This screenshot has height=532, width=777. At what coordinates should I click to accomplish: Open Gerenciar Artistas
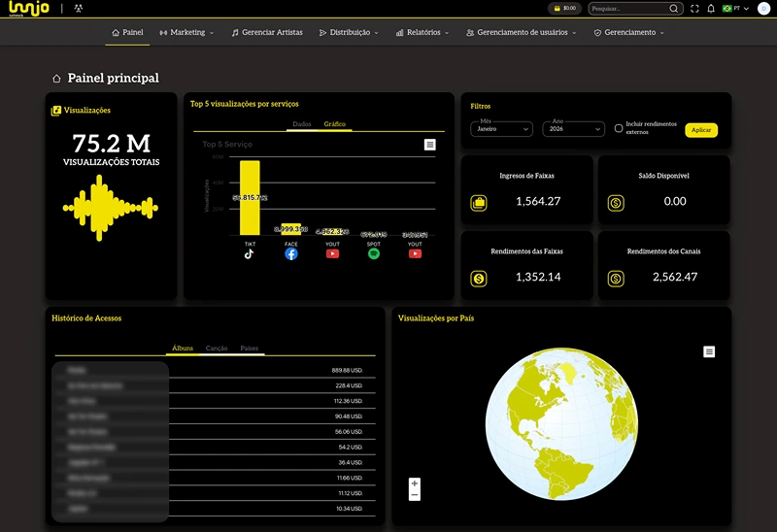tap(267, 32)
